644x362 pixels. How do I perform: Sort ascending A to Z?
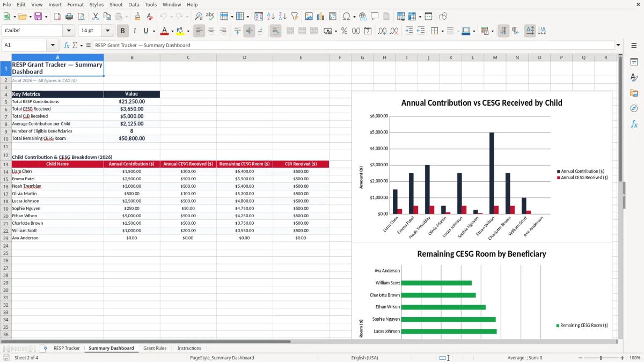tap(270, 17)
